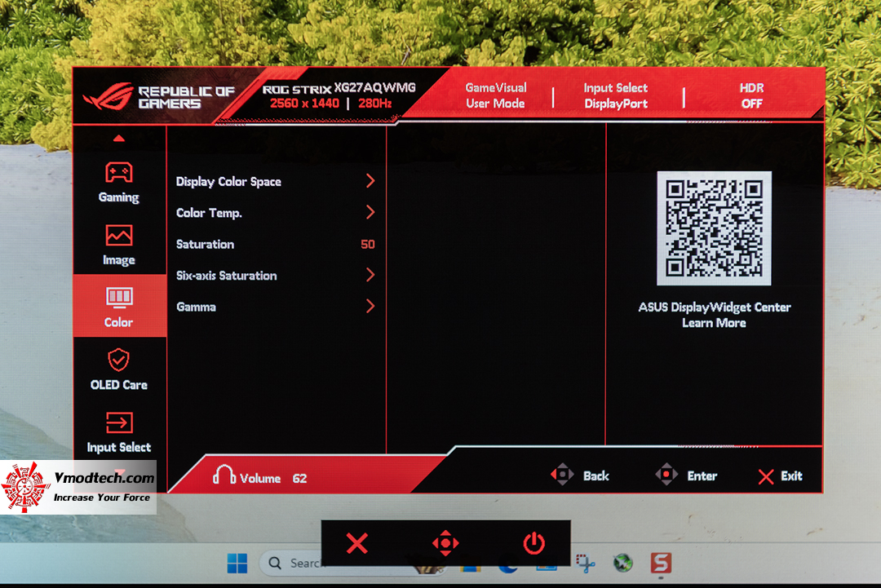
Task: Click the Input Select sidebar label
Action: click(118, 448)
